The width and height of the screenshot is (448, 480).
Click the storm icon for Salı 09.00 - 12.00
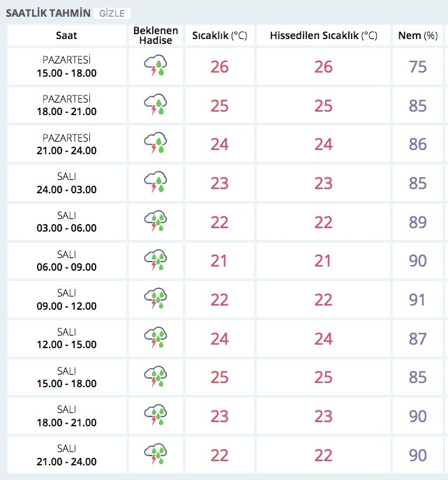click(156, 300)
